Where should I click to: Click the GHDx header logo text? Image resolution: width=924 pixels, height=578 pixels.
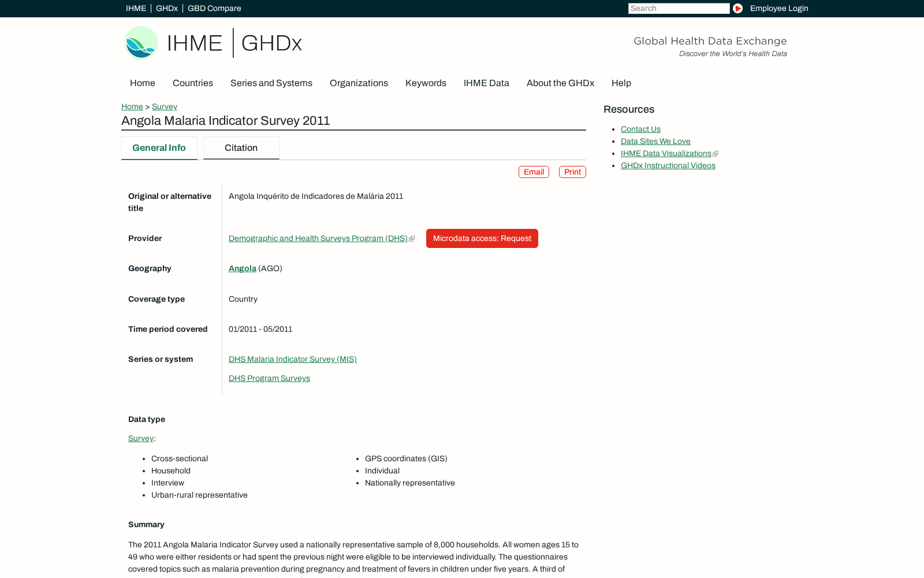tap(271, 43)
